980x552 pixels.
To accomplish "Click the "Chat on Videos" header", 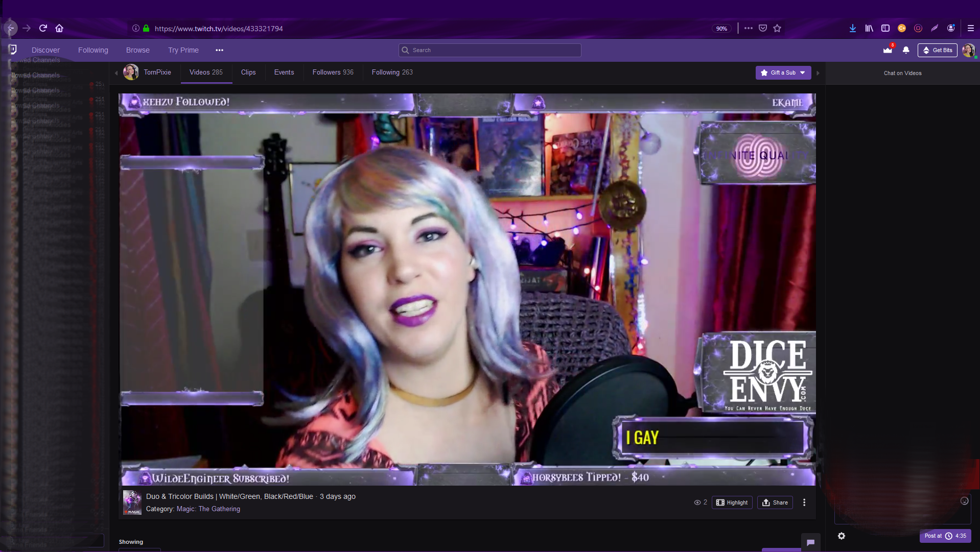I will 903,73.
